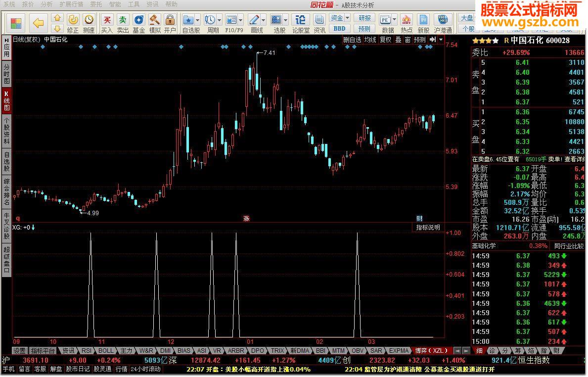
Task: Toggle 复权 price adjustment option
Action: coord(386,40)
